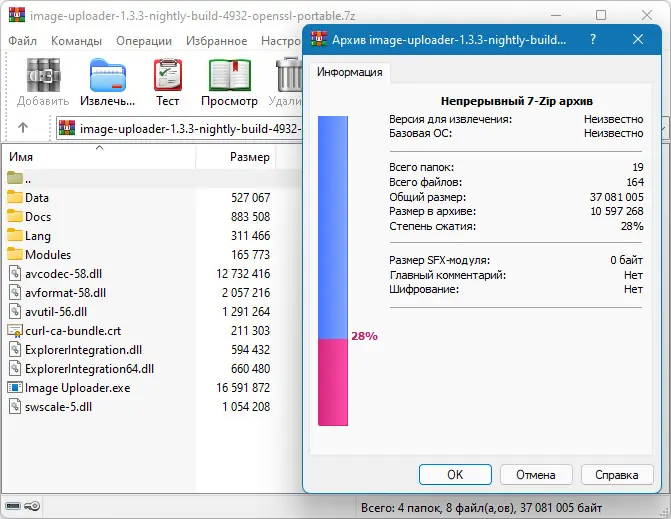Image resolution: width=671 pixels, height=519 pixels.
Task: Select the Lang folder name
Action: pyautogui.click(x=38, y=236)
